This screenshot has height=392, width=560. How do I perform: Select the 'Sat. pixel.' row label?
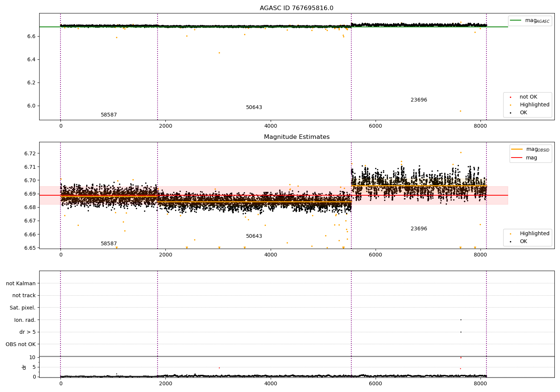pyautogui.click(x=23, y=308)
